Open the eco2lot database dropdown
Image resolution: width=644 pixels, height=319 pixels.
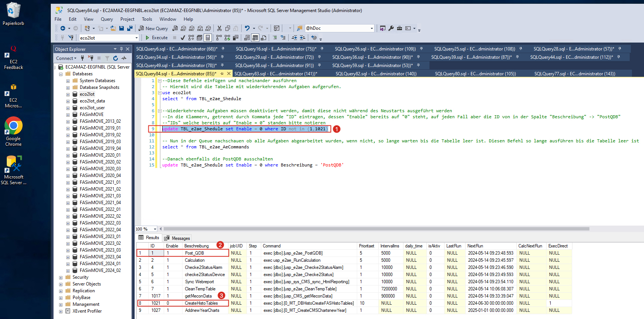tap(137, 38)
